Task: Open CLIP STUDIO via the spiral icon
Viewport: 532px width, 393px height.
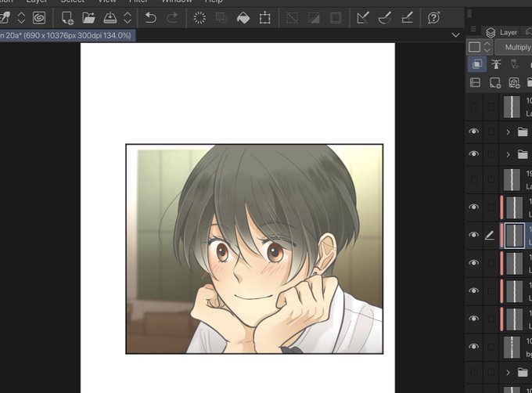Action: 39,18
